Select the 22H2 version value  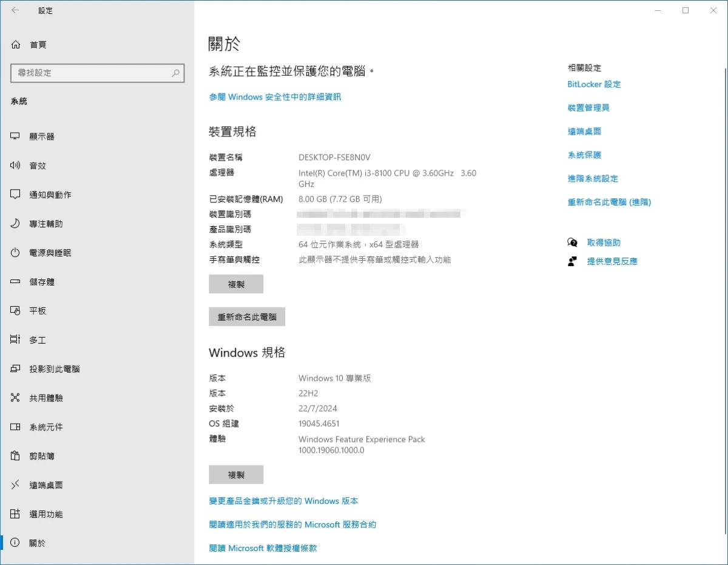pos(309,393)
